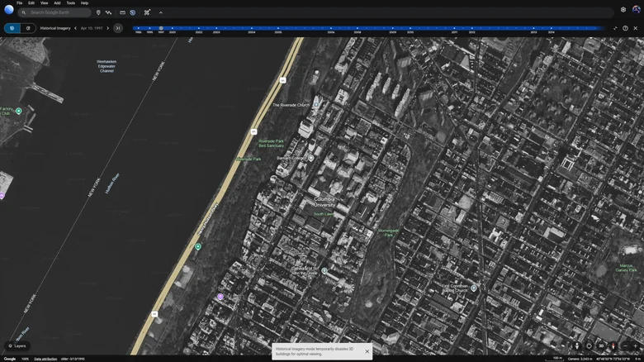The width and height of the screenshot is (644, 362).
Task: Fly to my location
Action: pyautogui.click(x=589, y=346)
